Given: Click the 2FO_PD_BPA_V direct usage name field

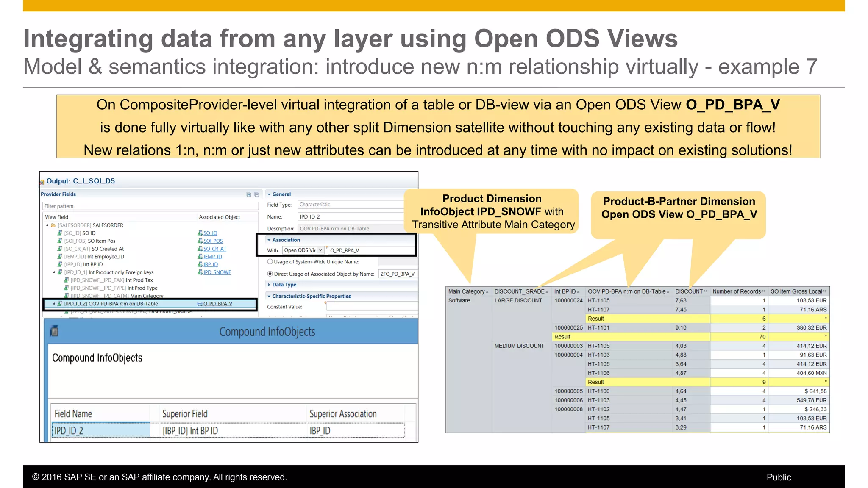Looking at the screenshot, I should [398, 274].
